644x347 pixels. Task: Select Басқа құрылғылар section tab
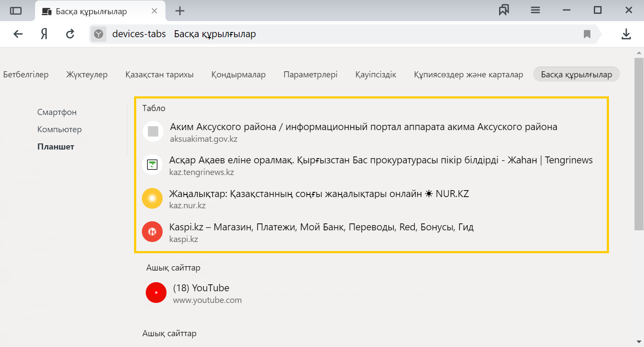tap(577, 74)
